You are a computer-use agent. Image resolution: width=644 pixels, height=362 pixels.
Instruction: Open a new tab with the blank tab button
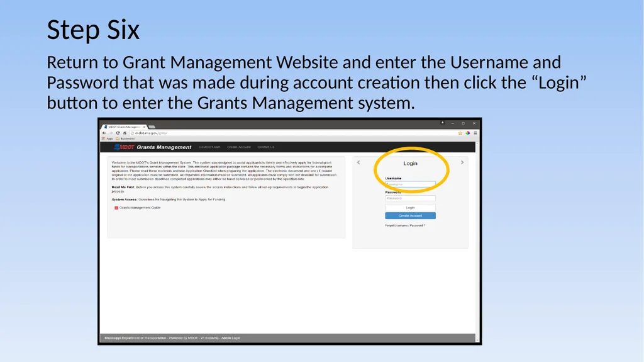coord(152,127)
